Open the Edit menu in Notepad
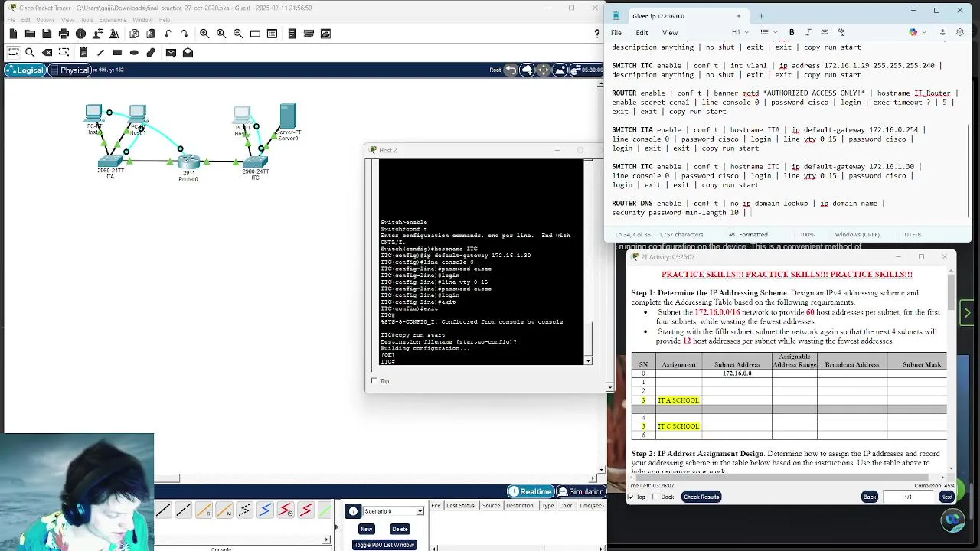The width and height of the screenshot is (980, 551). tap(642, 32)
